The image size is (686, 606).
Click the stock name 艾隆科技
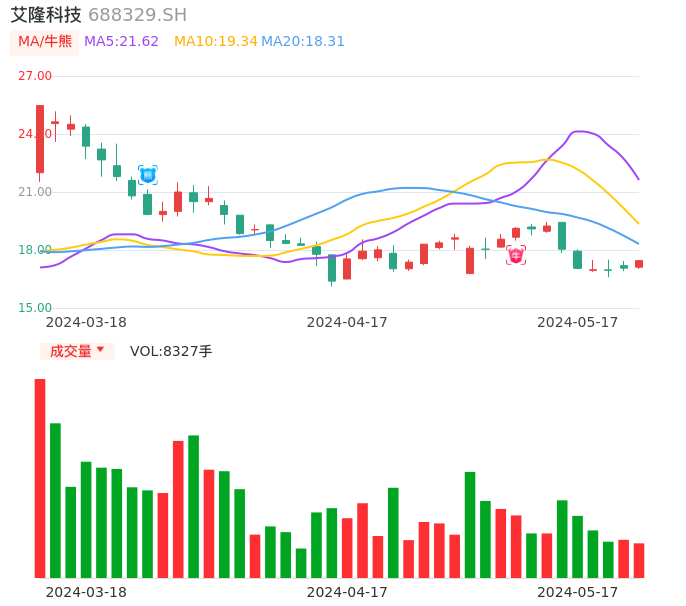(46, 15)
